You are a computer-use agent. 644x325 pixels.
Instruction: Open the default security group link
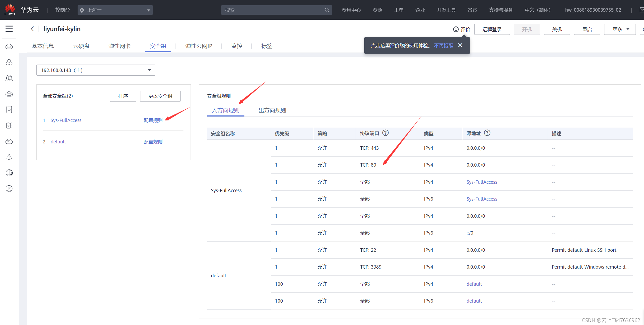coord(58,142)
